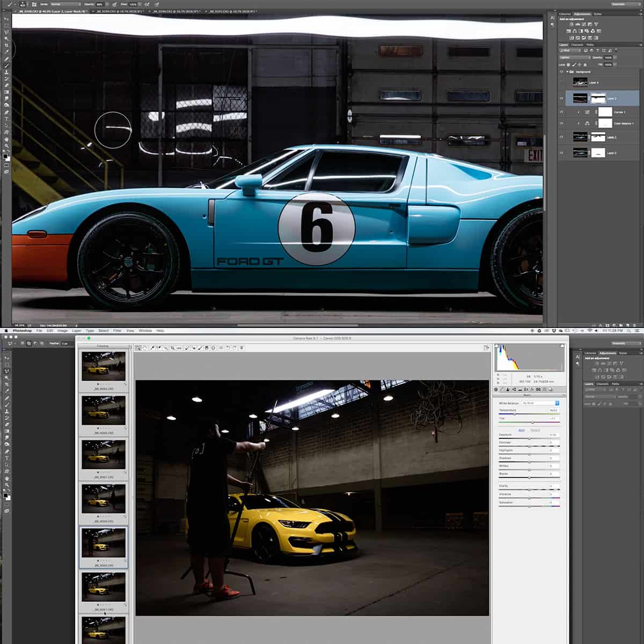Lock all on the selected layer with the padlock icon

585,65
